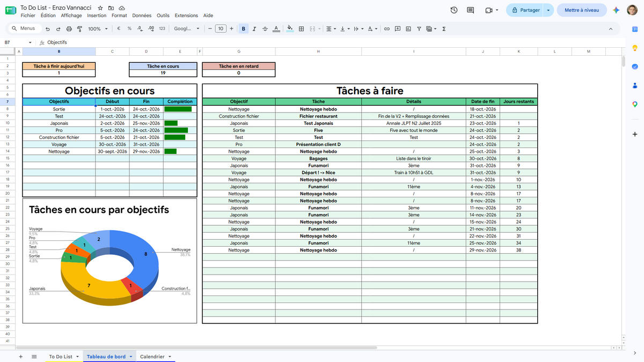Open the fill color picker

290,29
